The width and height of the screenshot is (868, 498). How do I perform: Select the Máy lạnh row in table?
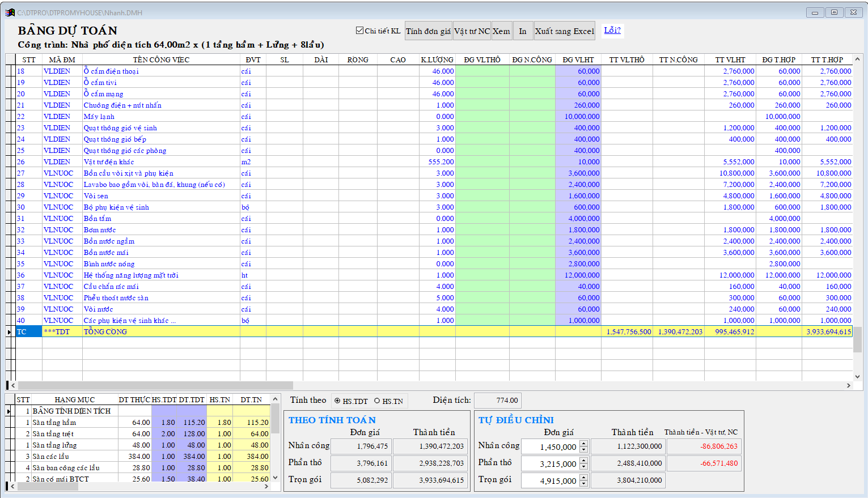click(99, 116)
